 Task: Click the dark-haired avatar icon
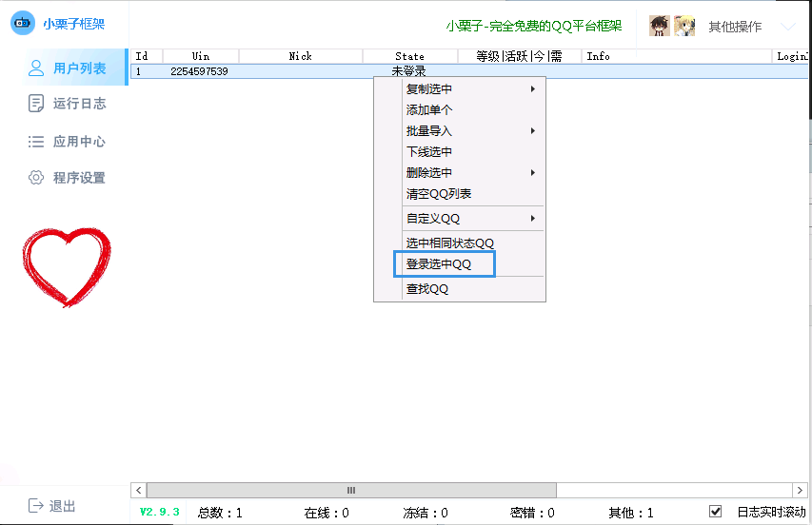point(660,26)
